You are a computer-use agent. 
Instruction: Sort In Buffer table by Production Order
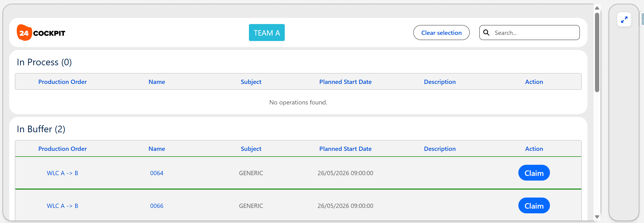point(62,149)
